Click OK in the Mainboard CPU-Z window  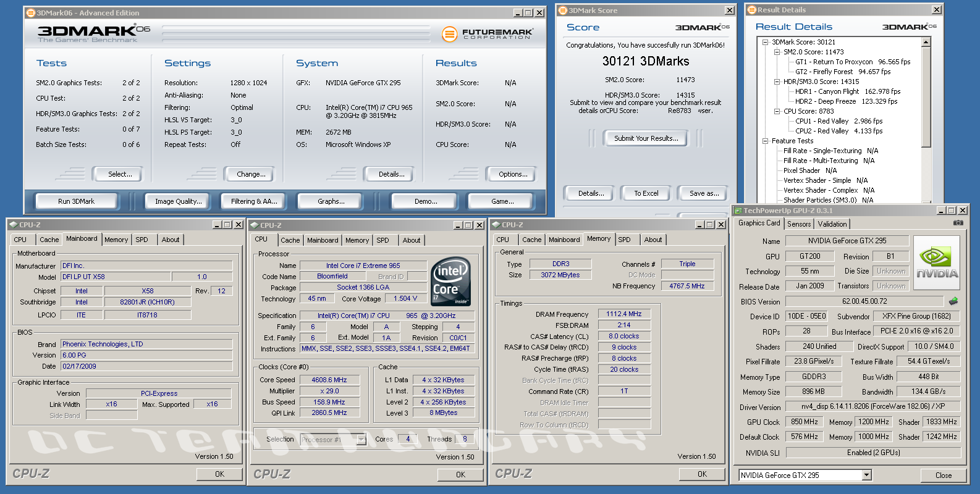pos(220,474)
